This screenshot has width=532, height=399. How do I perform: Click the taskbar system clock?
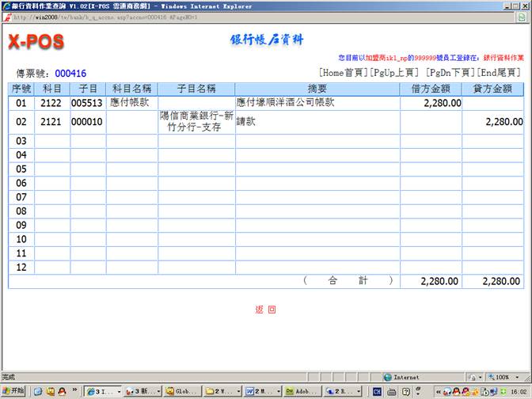pos(518,391)
